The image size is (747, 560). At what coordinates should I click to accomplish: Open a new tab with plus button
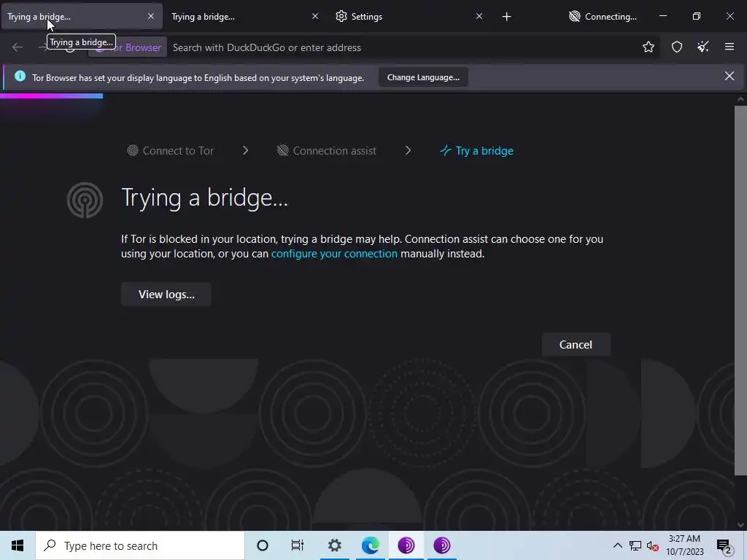pos(506,17)
